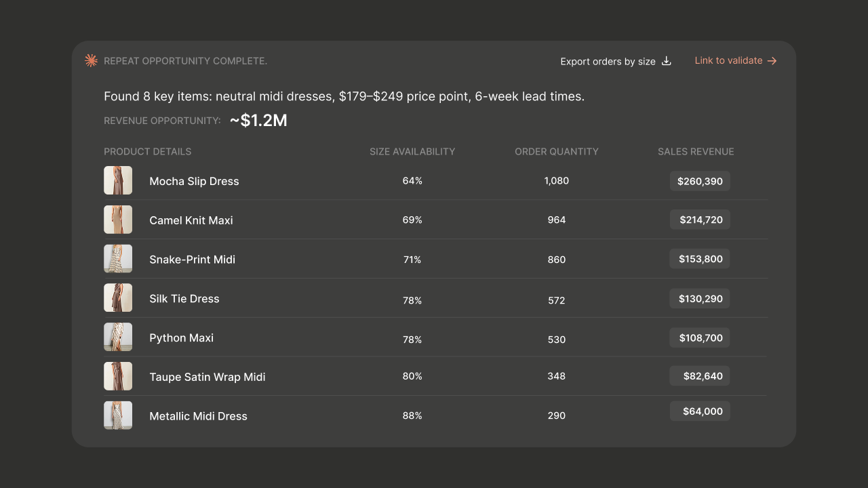868x488 pixels.
Task: Open the Camel Knit Maxi thumbnail
Action: coord(118,220)
